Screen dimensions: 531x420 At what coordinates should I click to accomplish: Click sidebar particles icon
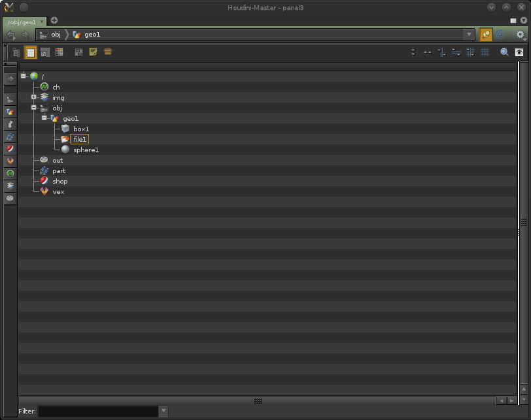pyautogui.click(x=10, y=137)
